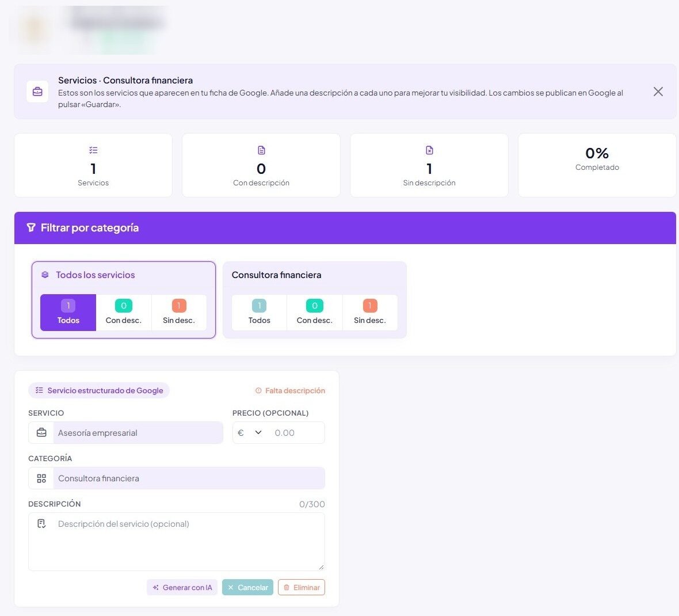Click the Generar con IA button
The image size is (679, 616).
point(182,587)
